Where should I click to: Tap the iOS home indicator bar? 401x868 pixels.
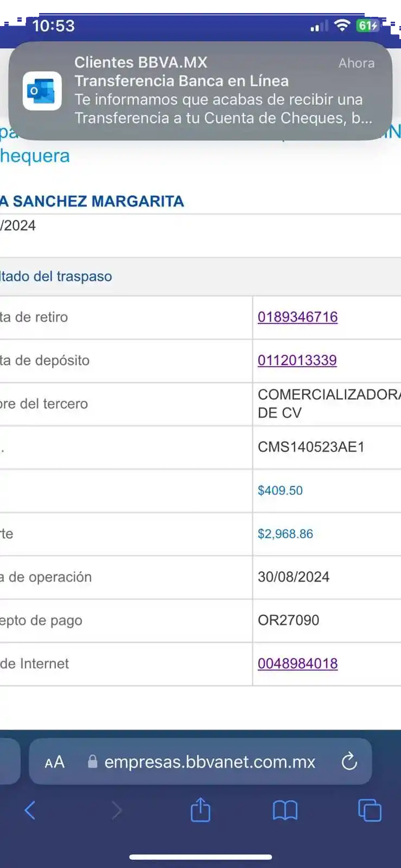[x=200, y=857]
